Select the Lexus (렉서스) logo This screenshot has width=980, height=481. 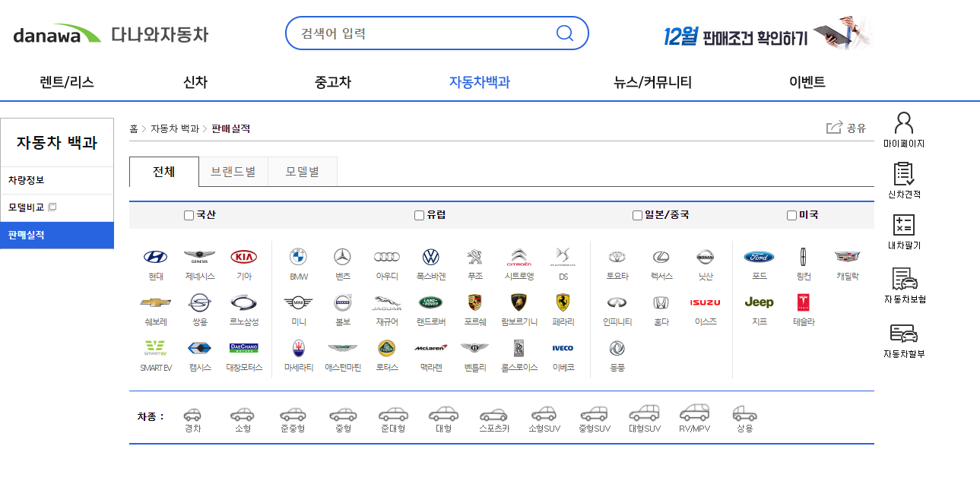point(661,257)
